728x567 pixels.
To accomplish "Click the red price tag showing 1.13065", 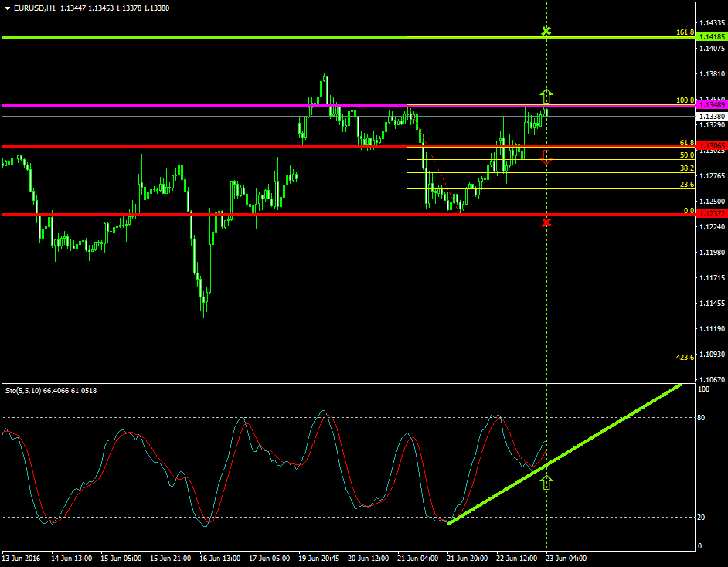I will 710,144.
